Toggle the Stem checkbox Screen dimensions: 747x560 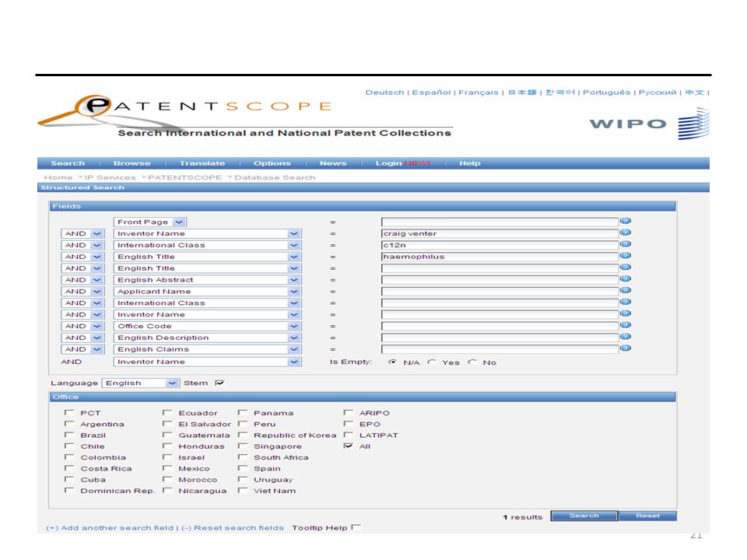(219, 383)
